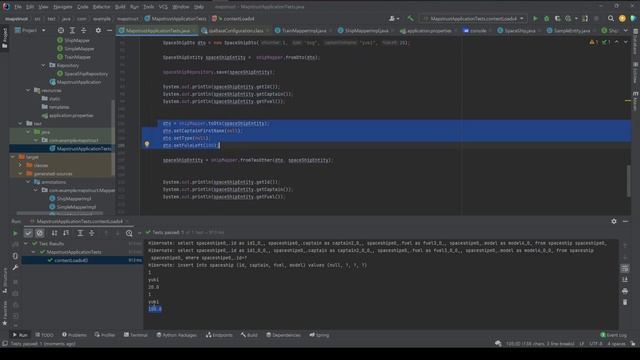Expand the classes folder in tree
This screenshot has width=640, height=360.
click(x=20, y=165)
